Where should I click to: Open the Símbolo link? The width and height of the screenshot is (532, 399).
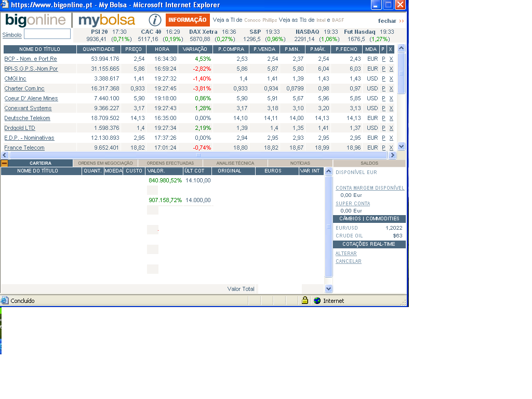click(12, 35)
